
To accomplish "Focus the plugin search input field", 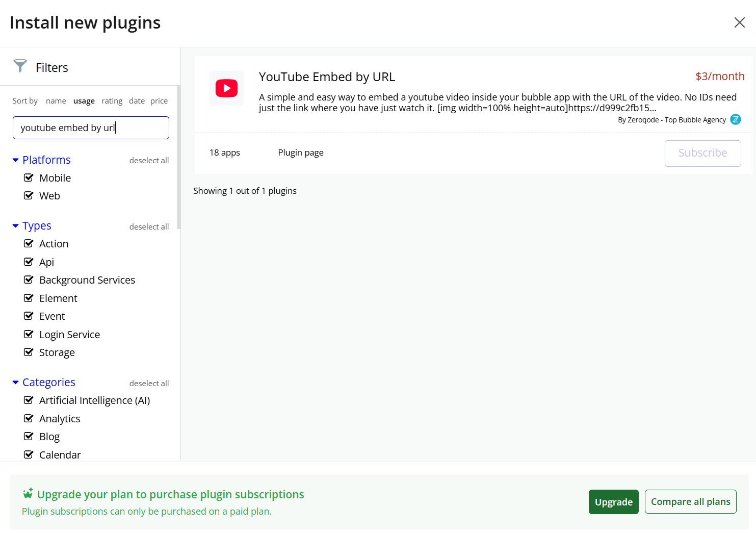I will [91, 128].
